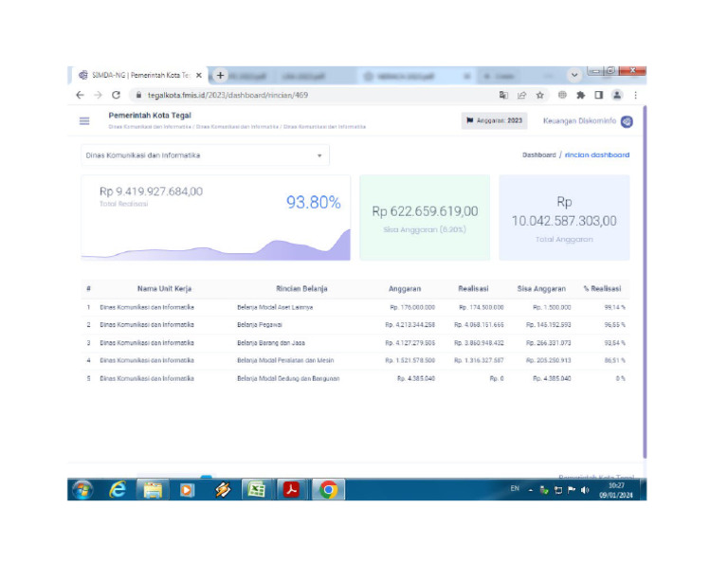728x563 pixels.
Task: Click the translate page icon
Action: pyautogui.click(x=503, y=95)
